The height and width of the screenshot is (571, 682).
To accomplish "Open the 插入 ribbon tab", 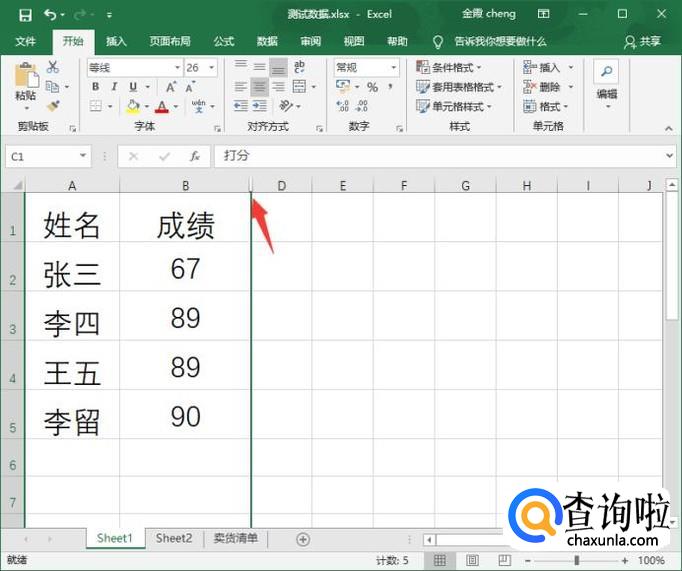I will (116, 41).
